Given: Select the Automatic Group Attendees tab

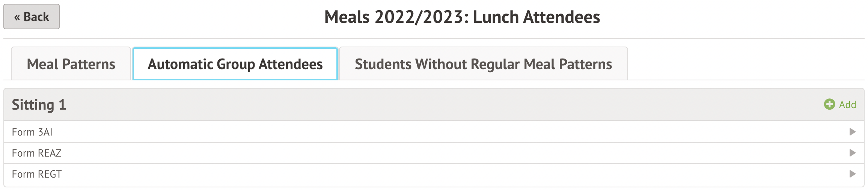Looking at the screenshot, I should coord(235,64).
